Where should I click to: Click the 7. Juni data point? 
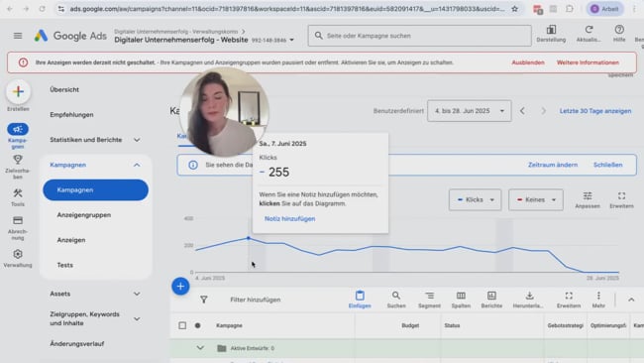coord(249,238)
